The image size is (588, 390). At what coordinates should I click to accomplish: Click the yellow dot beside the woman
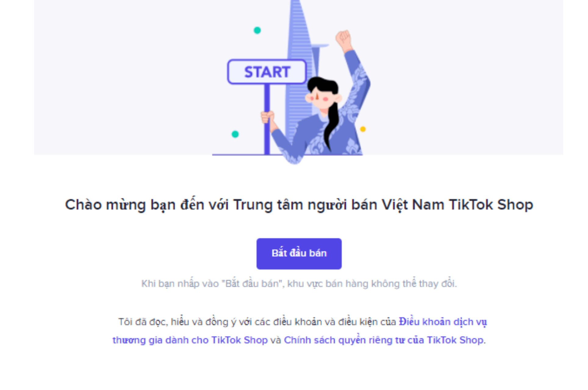pyautogui.click(x=363, y=129)
